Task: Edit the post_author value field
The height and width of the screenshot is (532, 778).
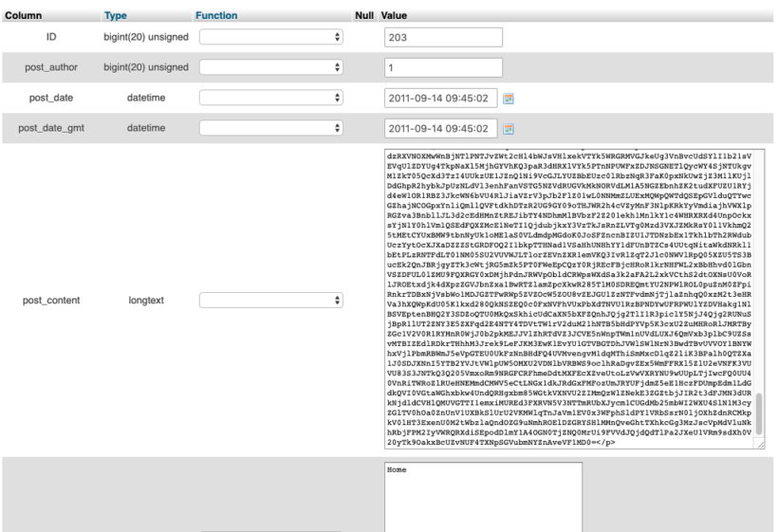Action: coord(443,67)
